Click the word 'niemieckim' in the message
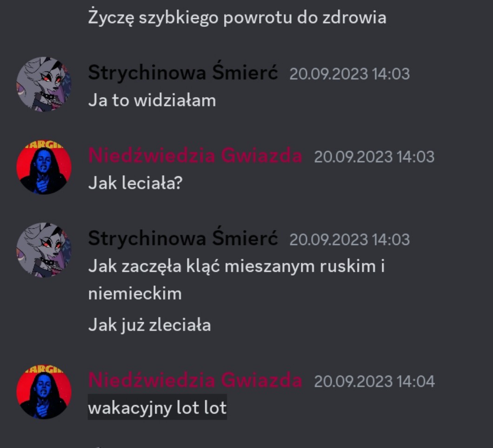Screen dimensions: 493x448 pos(135,294)
